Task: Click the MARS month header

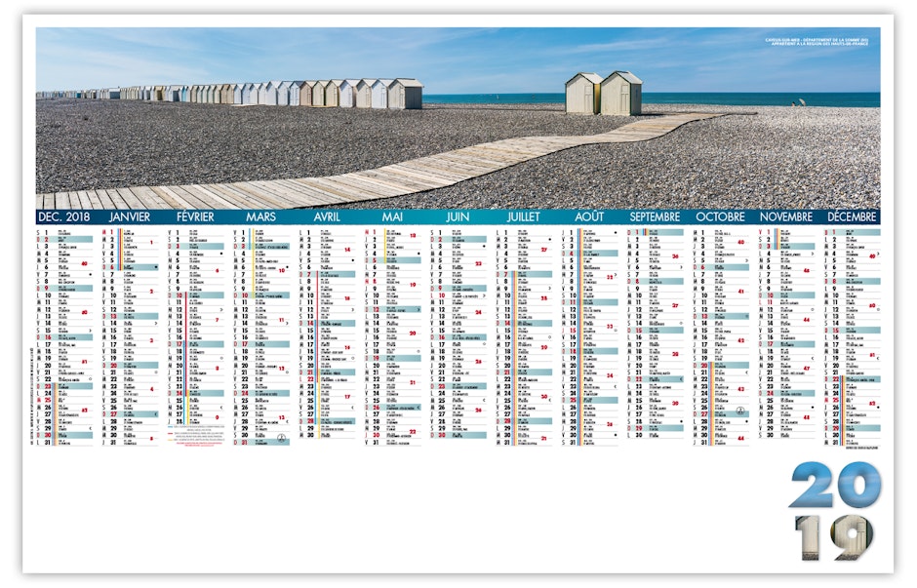Action: click(x=260, y=216)
